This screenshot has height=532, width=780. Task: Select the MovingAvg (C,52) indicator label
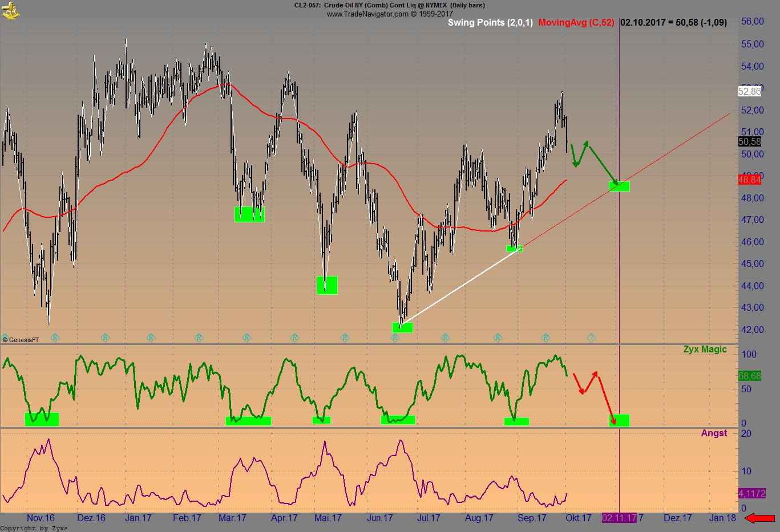[576, 23]
